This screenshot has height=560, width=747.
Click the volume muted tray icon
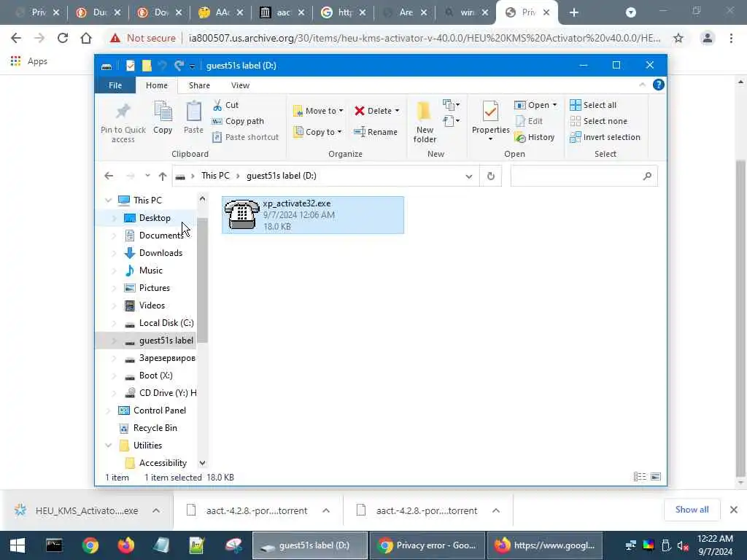coord(683,545)
